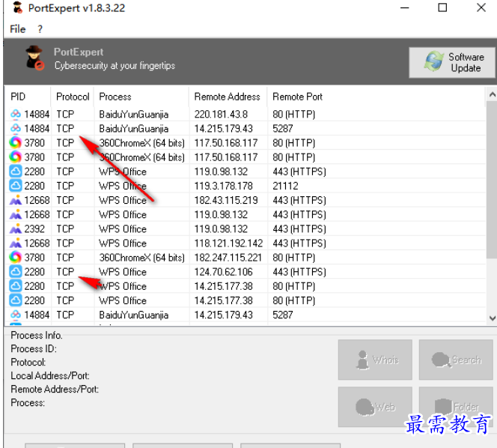Minimize the PortExpert window
This screenshot has height=448, width=497.
coord(405,7)
